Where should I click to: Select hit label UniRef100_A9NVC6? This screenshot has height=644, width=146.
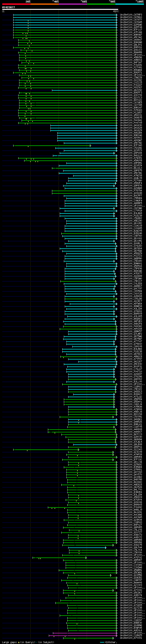[131, 60]
